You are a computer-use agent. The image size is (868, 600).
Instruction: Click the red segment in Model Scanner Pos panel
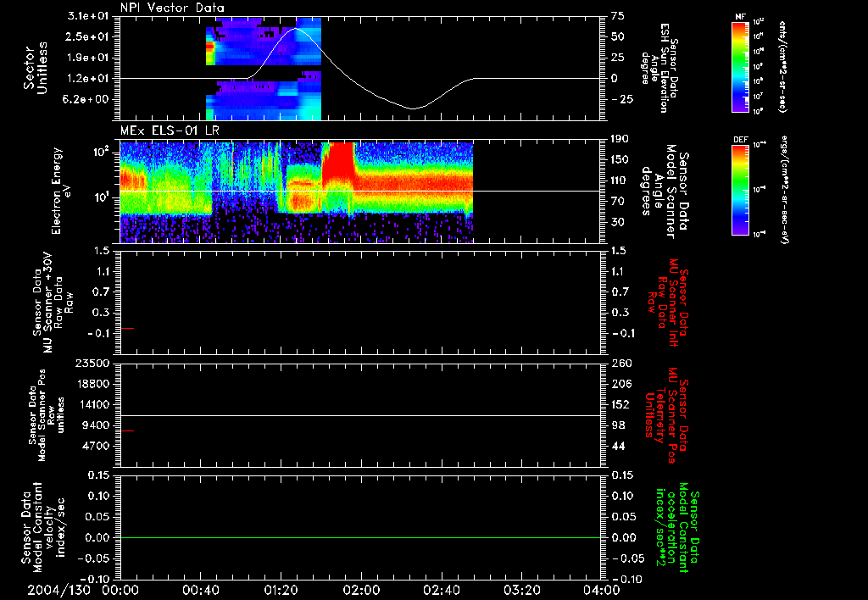pyautogui.click(x=127, y=431)
